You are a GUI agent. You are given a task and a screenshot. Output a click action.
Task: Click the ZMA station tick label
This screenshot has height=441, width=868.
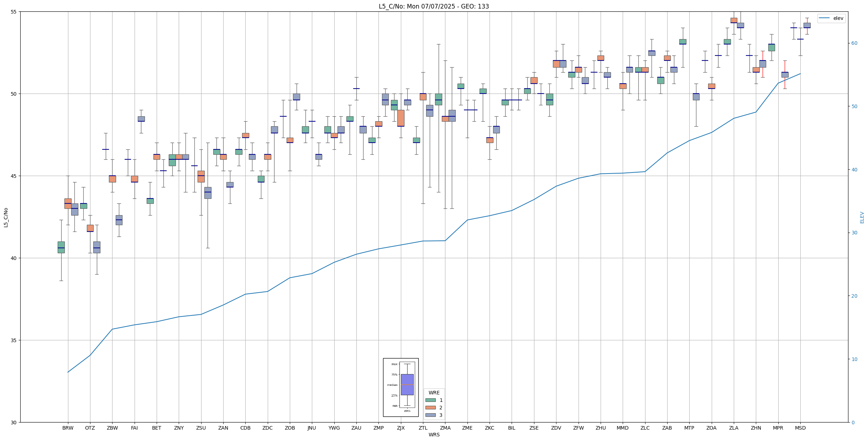pos(445,428)
